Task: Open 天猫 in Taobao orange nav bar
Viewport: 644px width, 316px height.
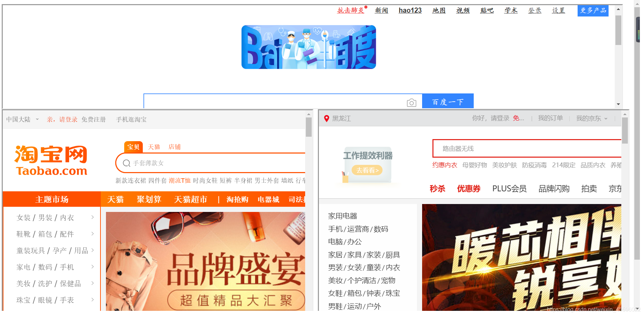Action: click(x=115, y=199)
